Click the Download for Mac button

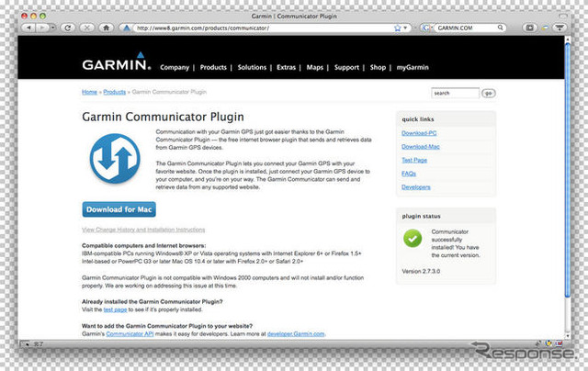pyautogui.click(x=119, y=209)
